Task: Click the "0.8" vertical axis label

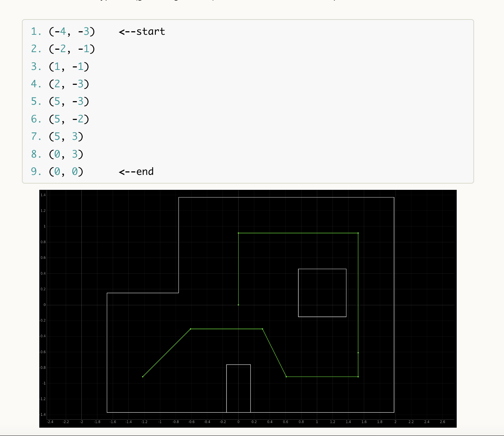Action: coord(43,242)
